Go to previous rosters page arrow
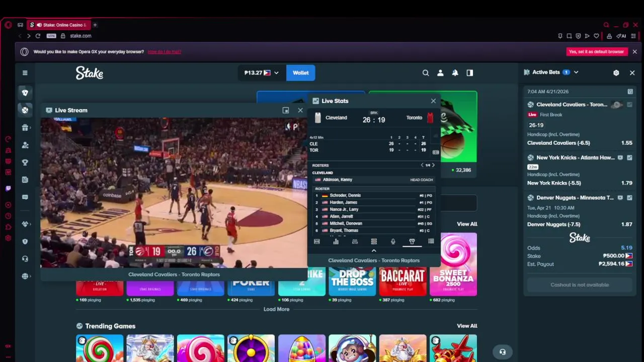This screenshot has width=644, height=362. coord(422,165)
